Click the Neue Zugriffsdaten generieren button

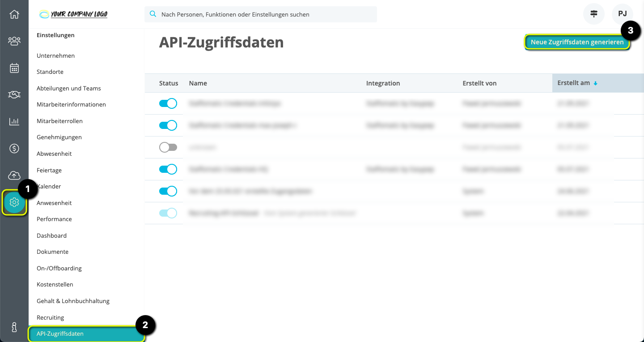[x=576, y=42]
